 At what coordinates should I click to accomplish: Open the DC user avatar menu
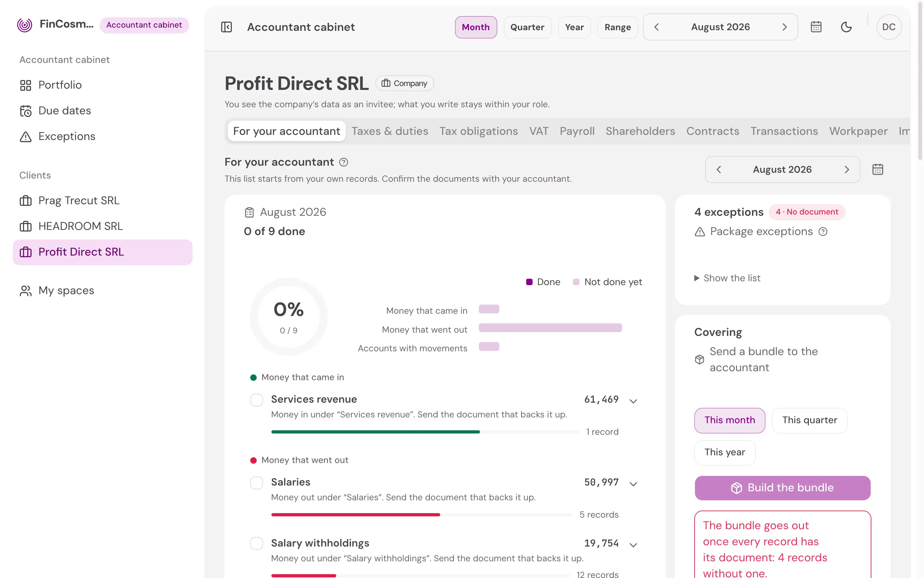889,27
